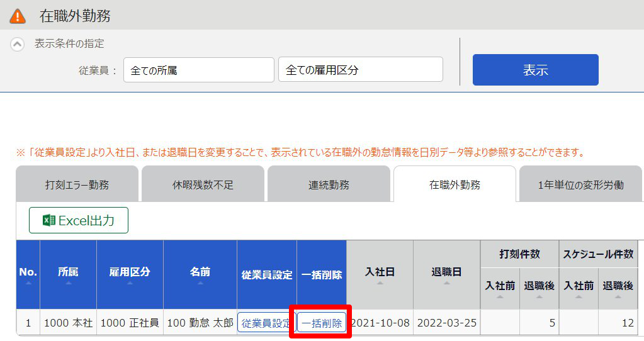Click the orange warning triangle icon
The image size is (644, 341).
[x=18, y=16]
